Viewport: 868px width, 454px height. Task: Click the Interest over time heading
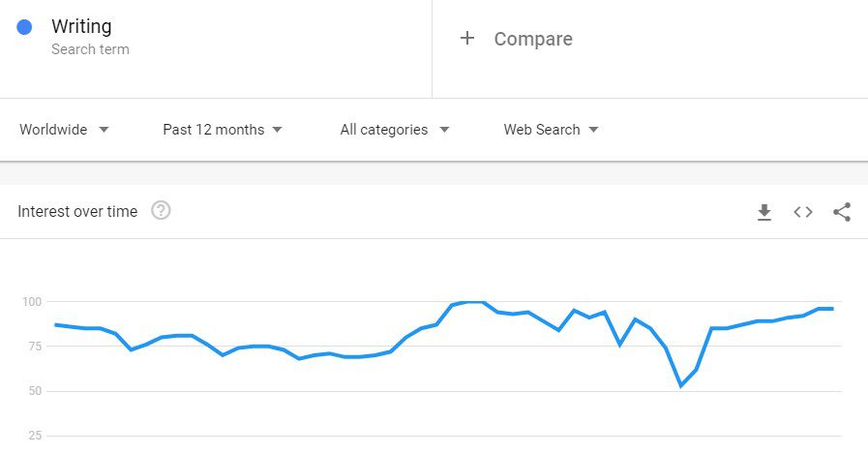(77, 211)
